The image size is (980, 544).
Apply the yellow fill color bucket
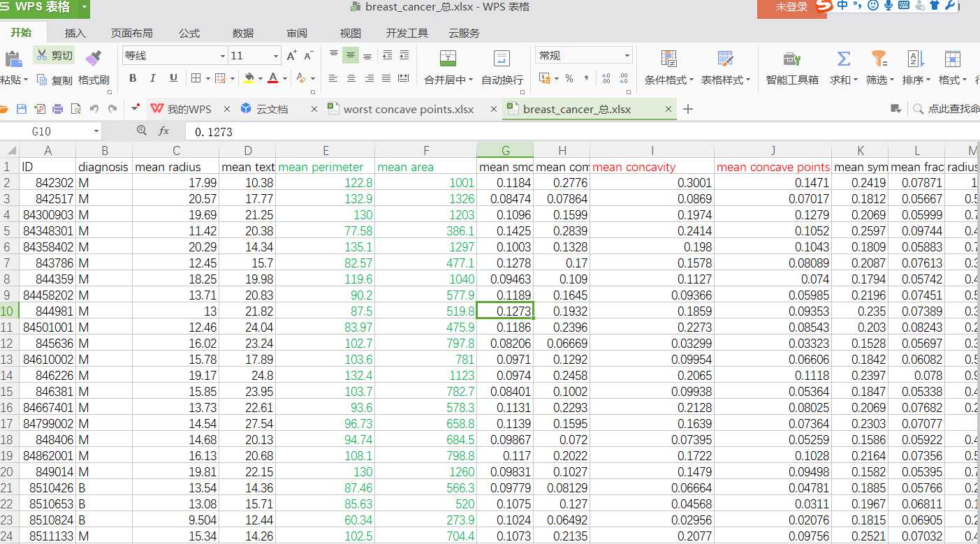[x=249, y=78]
